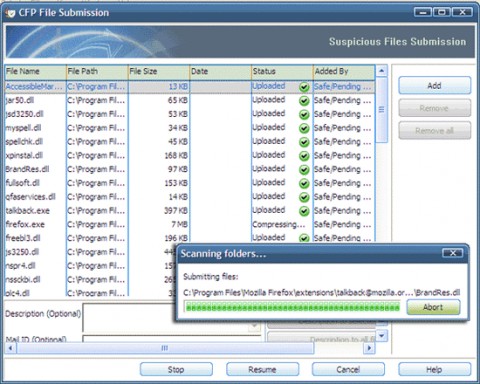480x384 pixels.
Task: Click the Compressing... status of firefox.exe
Action: [279, 225]
